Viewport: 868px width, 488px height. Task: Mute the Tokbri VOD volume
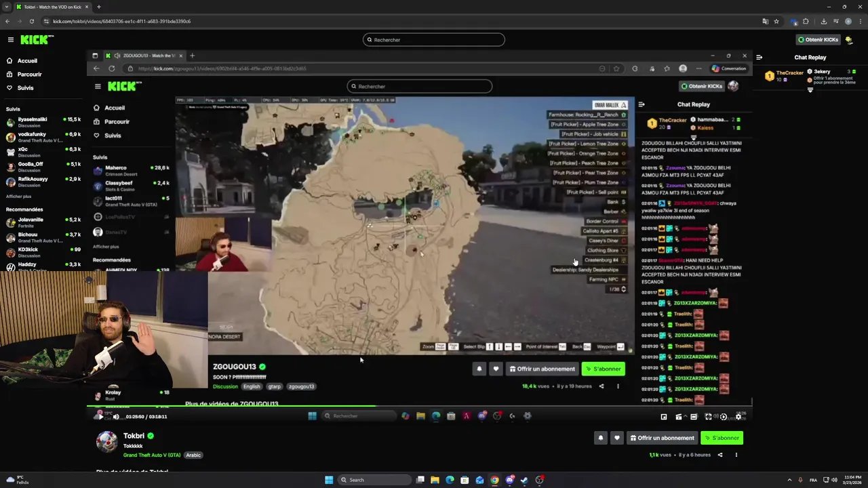(x=116, y=417)
